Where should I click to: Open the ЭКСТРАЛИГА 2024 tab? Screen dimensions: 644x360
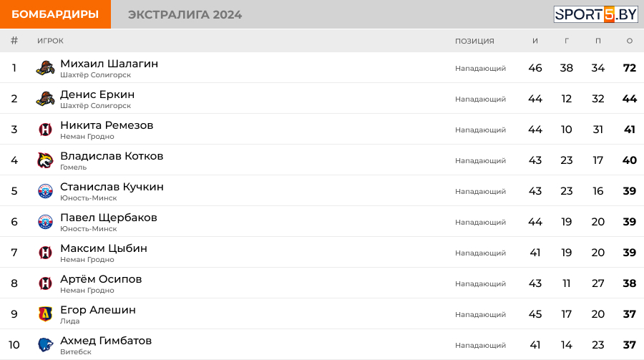tap(185, 14)
